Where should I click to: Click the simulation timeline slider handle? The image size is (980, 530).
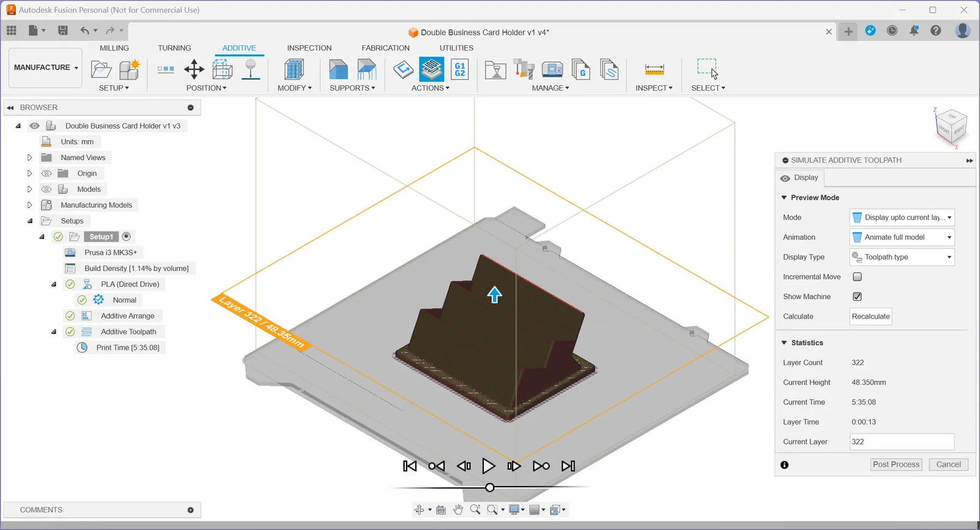pos(489,488)
